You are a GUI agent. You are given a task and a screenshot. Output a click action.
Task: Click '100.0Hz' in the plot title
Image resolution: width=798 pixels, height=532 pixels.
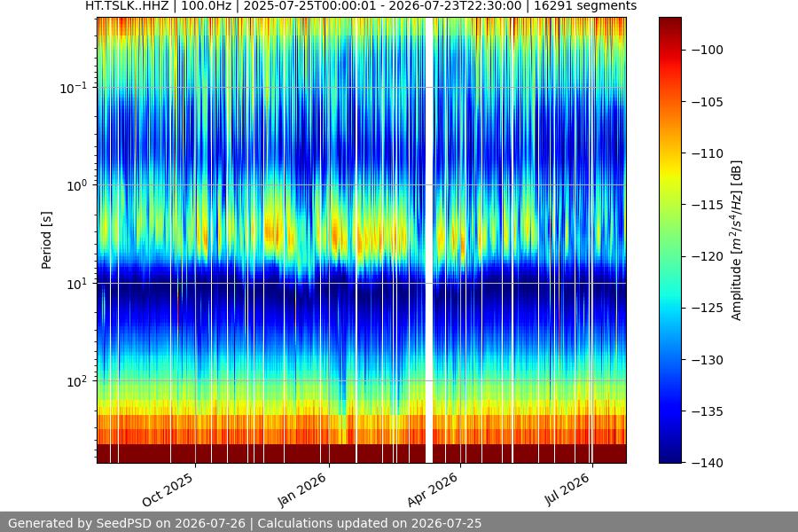[206, 5]
